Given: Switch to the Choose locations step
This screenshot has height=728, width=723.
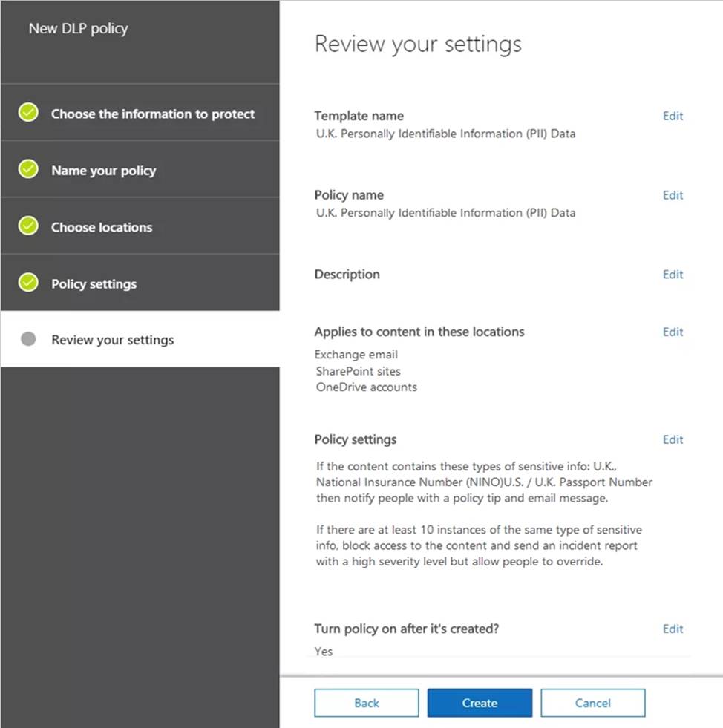Looking at the screenshot, I should 102,227.
